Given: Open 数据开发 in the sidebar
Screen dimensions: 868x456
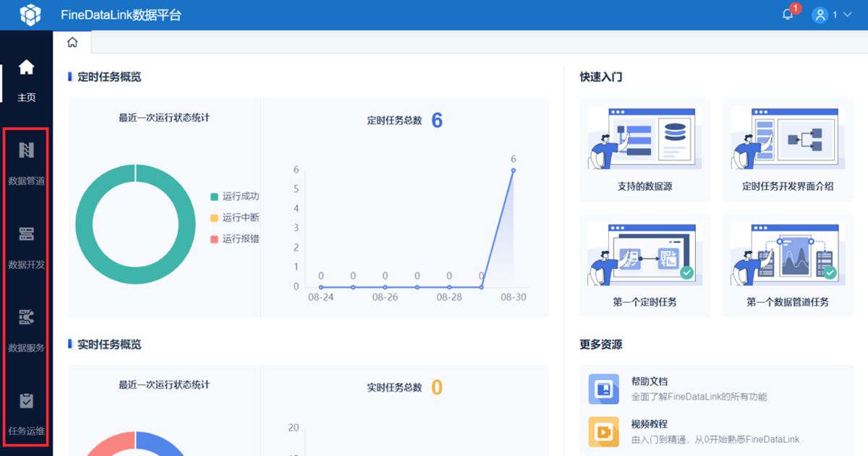Looking at the screenshot, I should 26,248.
